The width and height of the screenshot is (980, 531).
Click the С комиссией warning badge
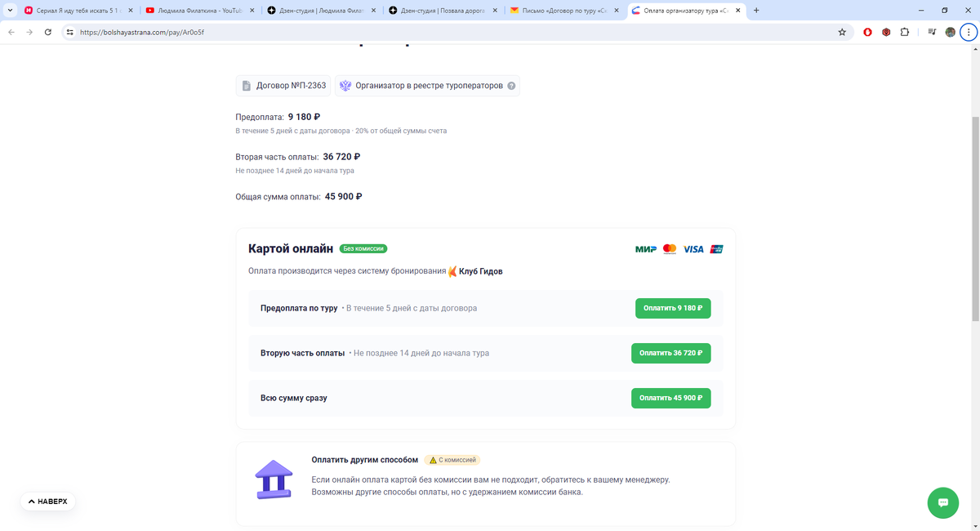pos(452,460)
